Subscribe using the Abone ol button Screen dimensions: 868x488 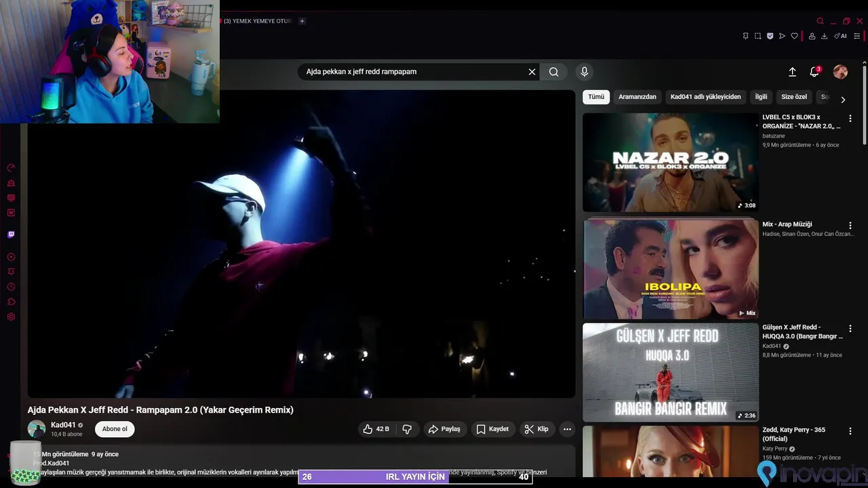(x=115, y=429)
